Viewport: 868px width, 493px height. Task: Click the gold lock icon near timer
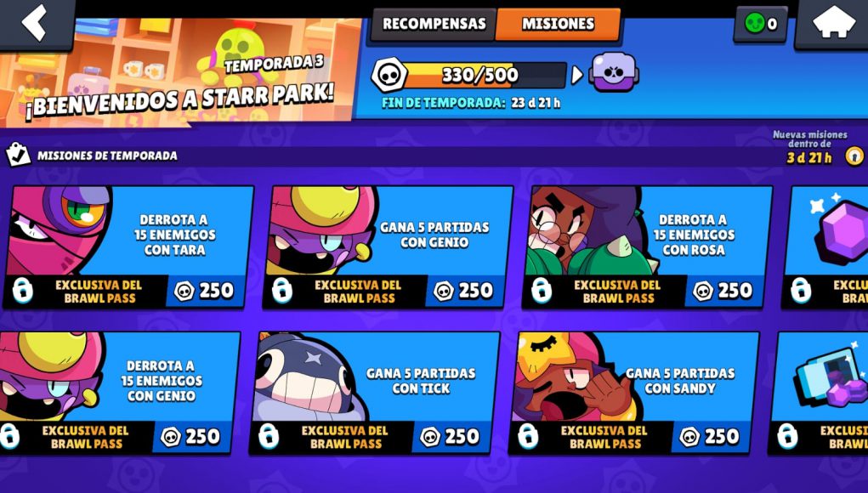[854, 156]
